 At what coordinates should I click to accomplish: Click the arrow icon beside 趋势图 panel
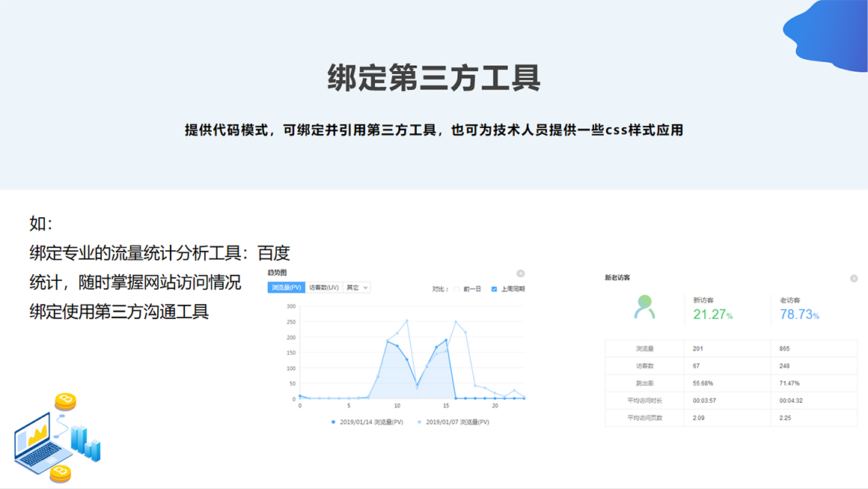point(520,273)
